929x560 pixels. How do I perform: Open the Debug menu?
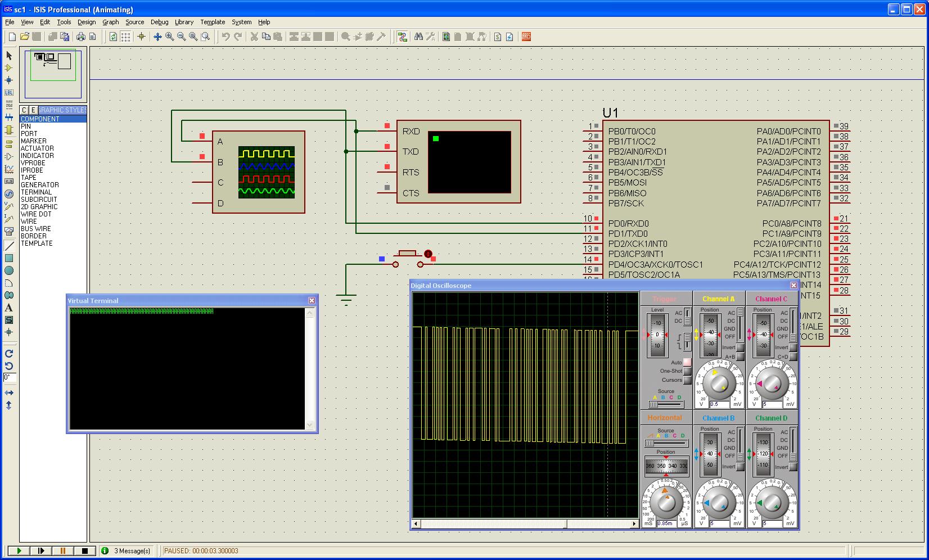159,22
